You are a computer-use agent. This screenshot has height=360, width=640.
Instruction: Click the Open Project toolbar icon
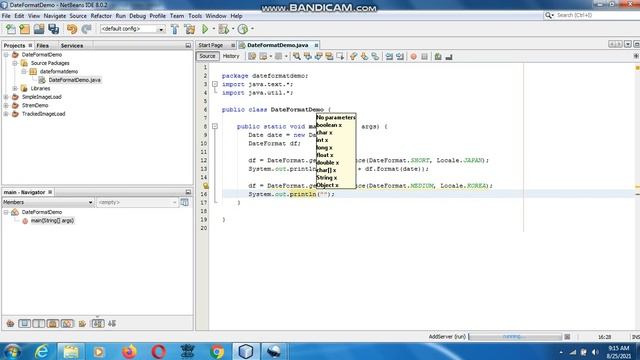(x=39, y=29)
